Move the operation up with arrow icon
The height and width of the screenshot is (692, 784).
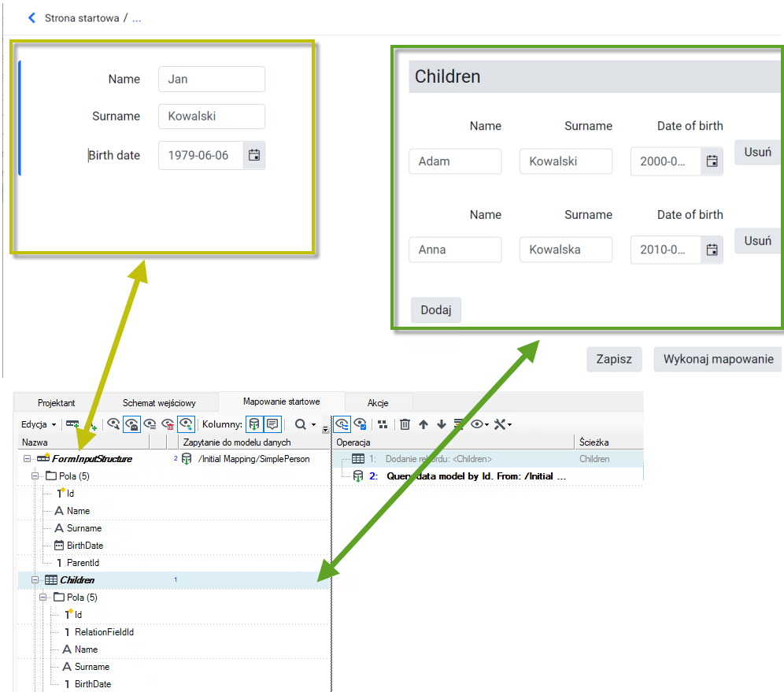coord(423,424)
